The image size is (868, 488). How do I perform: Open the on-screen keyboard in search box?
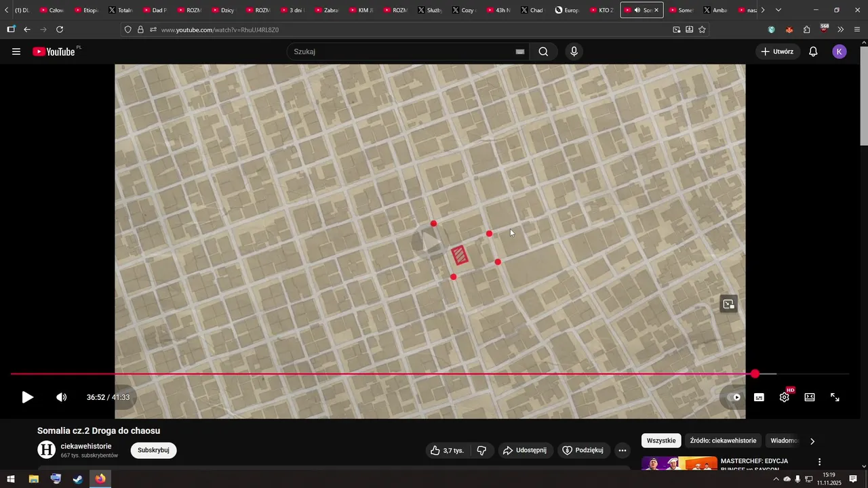pyautogui.click(x=520, y=52)
